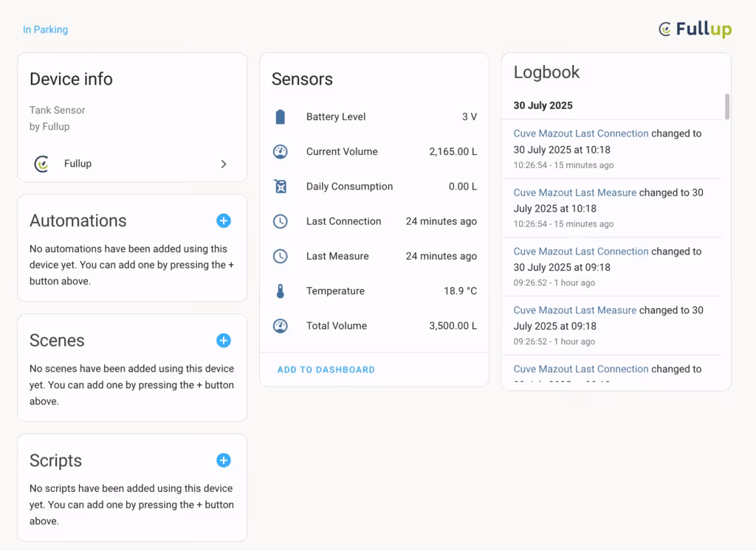The height and width of the screenshot is (551, 756).
Task: Open the In Parking area link
Action: [x=45, y=30]
